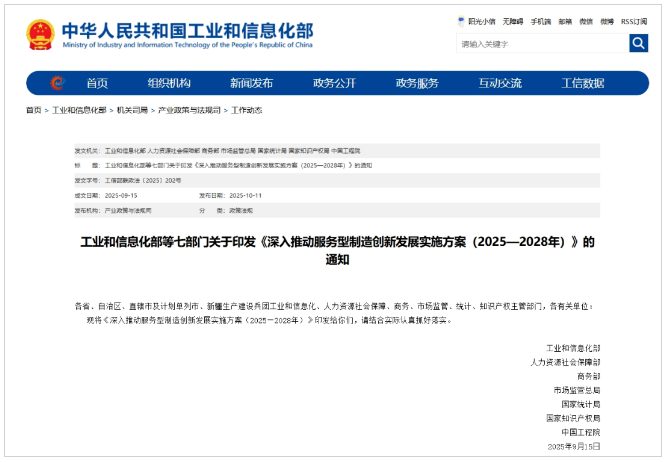The image size is (666, 462).
Task: Click the national emblem logo
Action: click(x=40, y=34)
